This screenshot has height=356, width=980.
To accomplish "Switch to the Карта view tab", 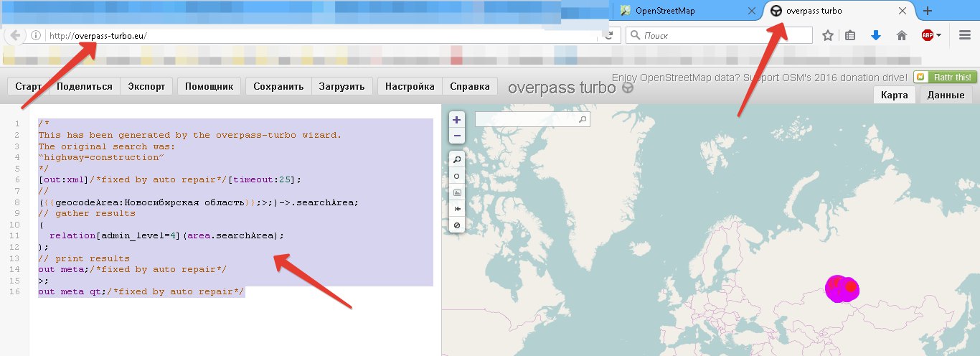I will (895, 95).
